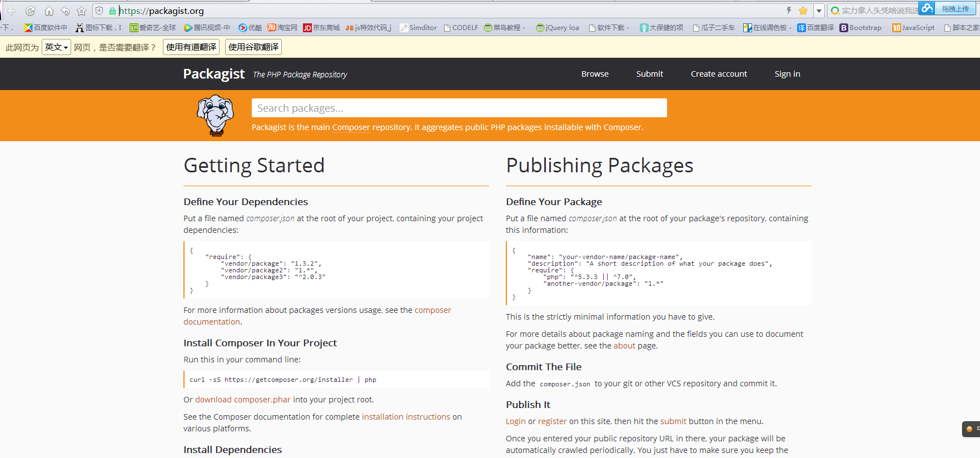Click the lightning speed-mode icon
The height and width of the screenshot is (458, 980).
point(789,11)
